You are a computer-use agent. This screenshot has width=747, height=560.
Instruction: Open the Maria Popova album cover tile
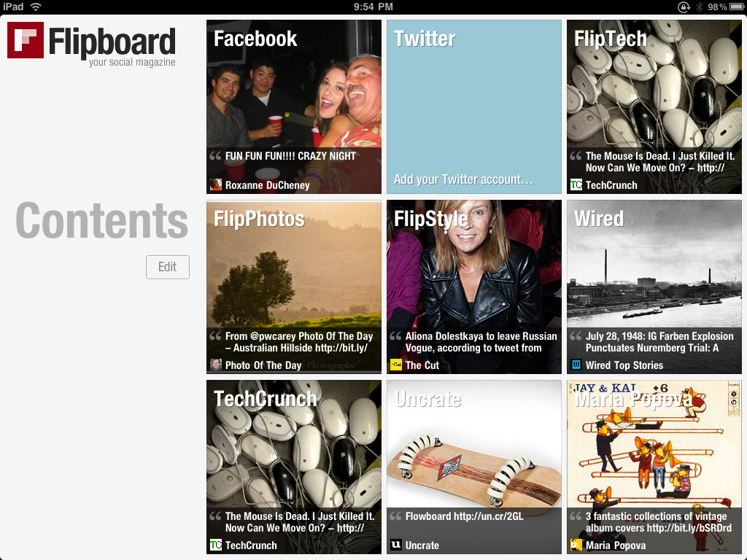click(x=654, y=452)
